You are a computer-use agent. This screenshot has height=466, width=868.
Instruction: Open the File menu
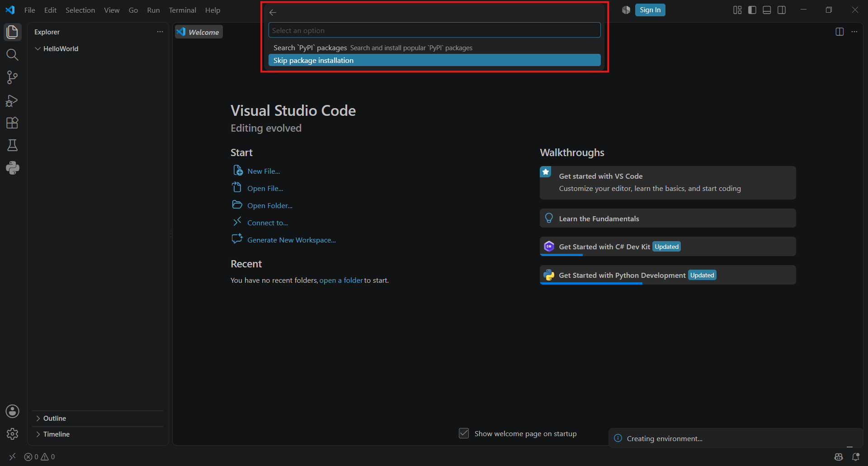[x=30, y=10]
